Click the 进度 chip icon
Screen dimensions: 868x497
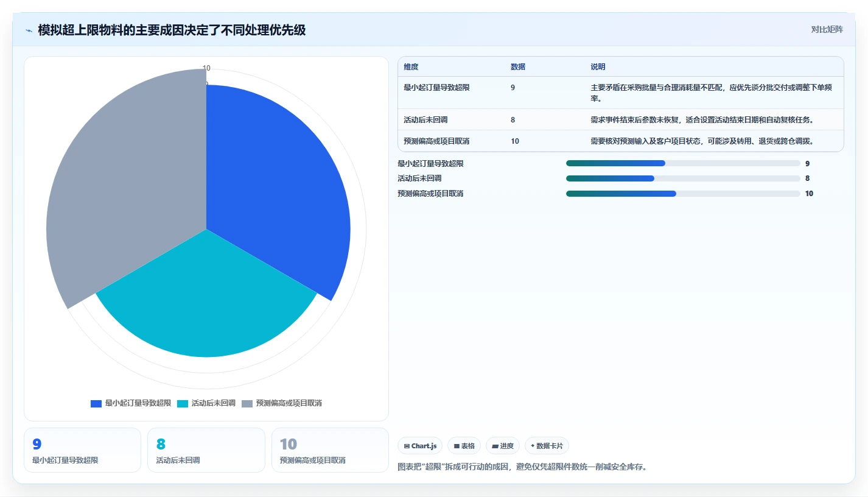coord(495,446)
